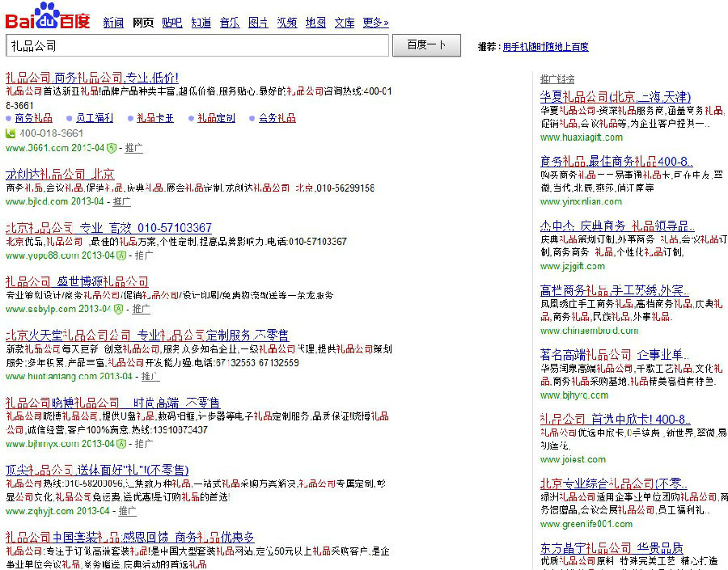Open the 首选中欣卡! 400-8.. sidebar ad

616,419
